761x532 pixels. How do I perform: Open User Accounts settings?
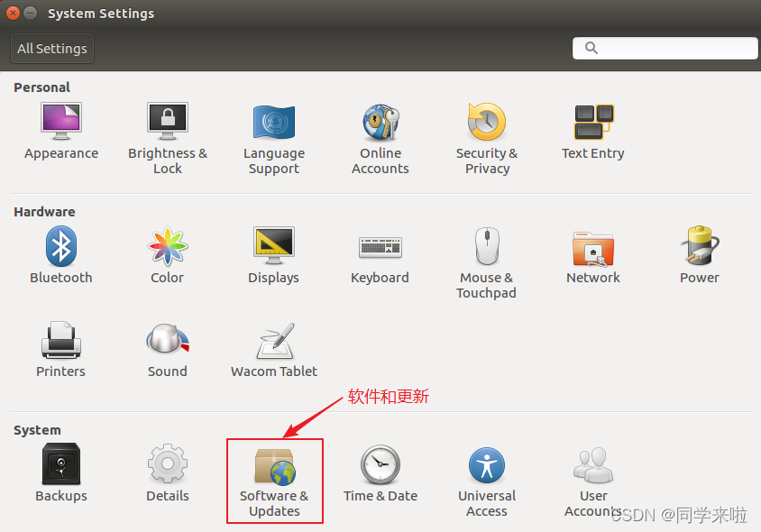(x=593, y=482)
